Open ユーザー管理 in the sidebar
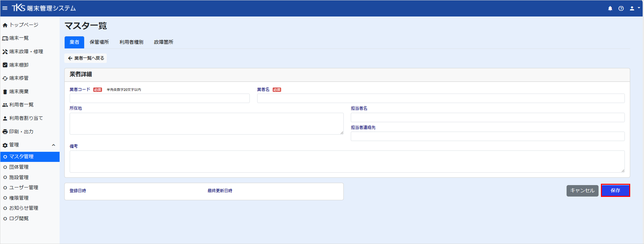 point(24,187)
